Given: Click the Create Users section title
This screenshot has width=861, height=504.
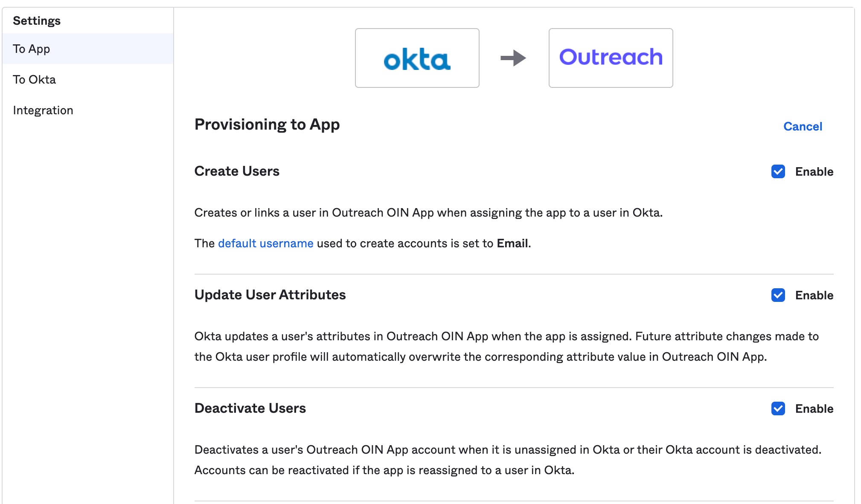Looking at the screenshot, I should coord(237,171).
